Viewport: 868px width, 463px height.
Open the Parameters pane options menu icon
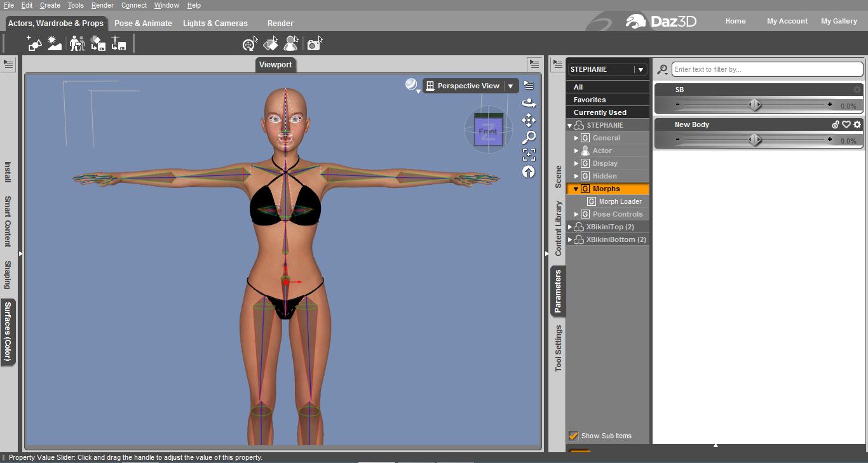pyautogui.click(x=557, y=64)
